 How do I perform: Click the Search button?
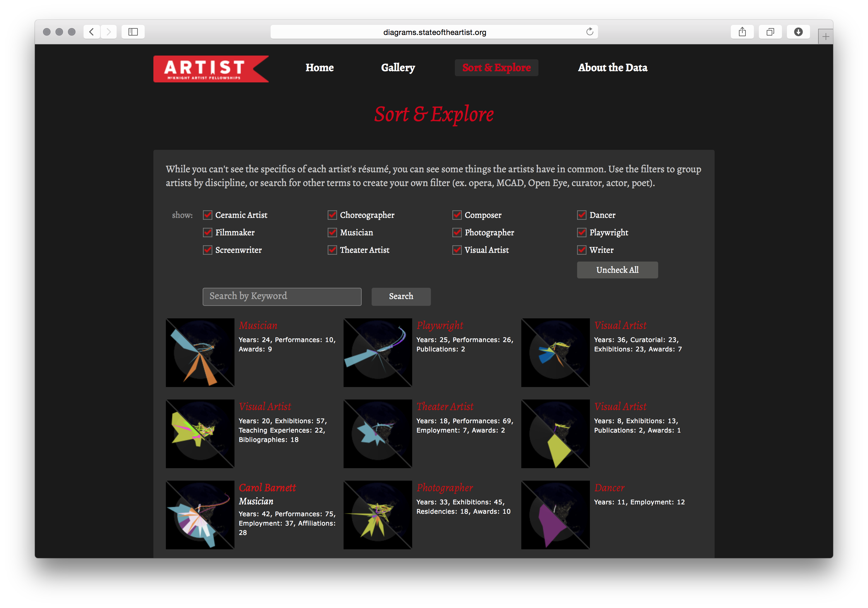(401, 296)
